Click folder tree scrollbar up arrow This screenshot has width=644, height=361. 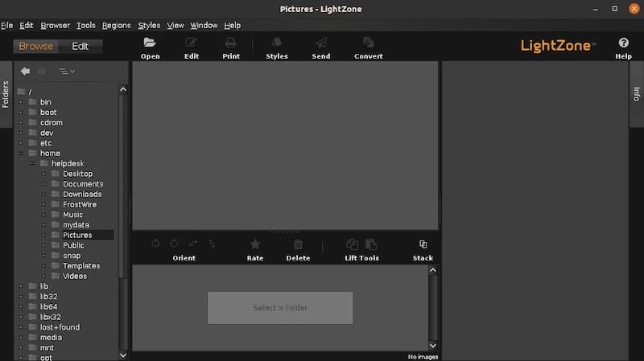click(123, 89)
